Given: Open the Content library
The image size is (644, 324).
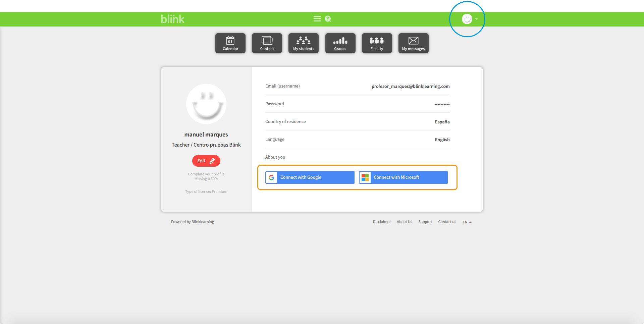Looking at the screenshot, I should [267, 43].
